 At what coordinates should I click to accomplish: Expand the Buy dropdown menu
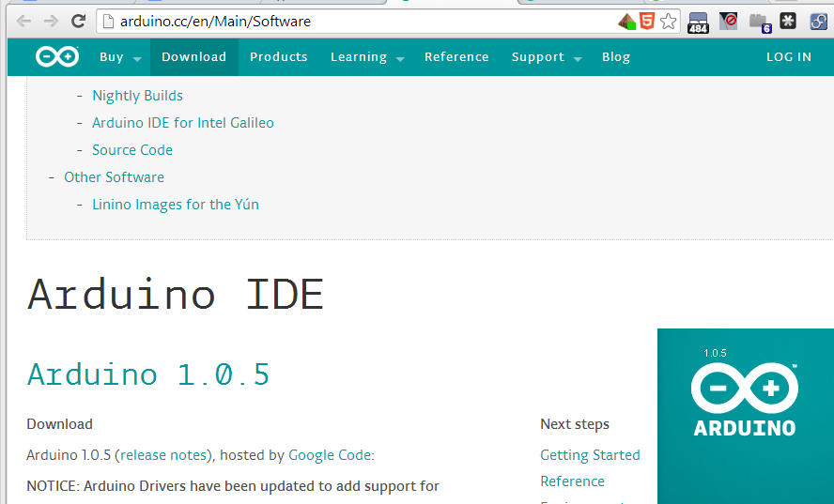(120, 57)
